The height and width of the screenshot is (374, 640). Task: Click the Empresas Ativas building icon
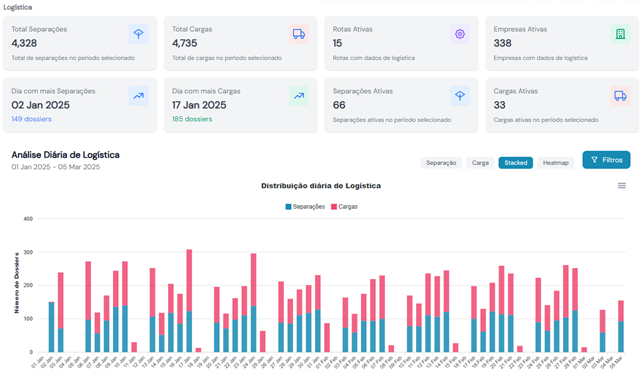point(620,34)
